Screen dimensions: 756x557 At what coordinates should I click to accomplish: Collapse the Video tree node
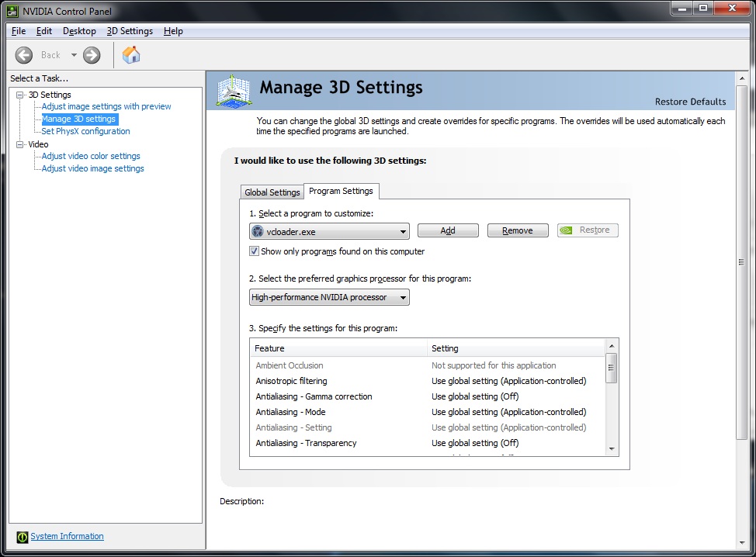pos(20,144)
